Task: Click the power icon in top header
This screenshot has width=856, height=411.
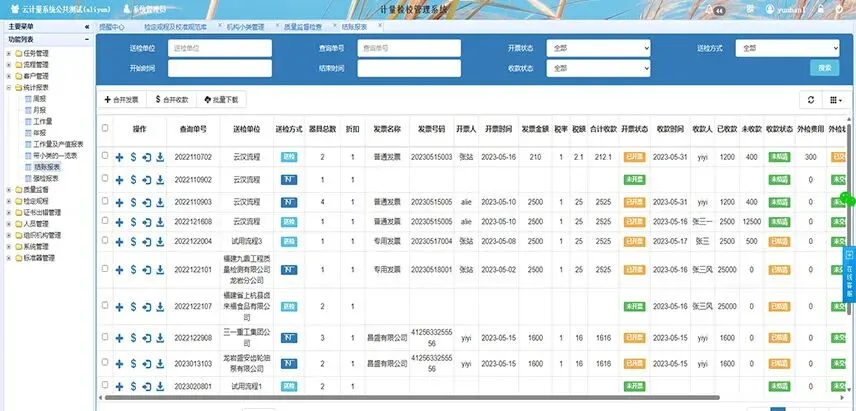Action: pos(839,9)
